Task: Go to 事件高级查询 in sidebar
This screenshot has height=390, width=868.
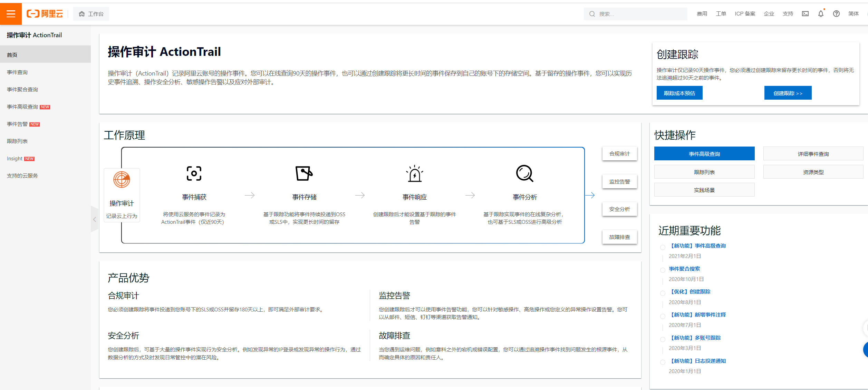Action: (45, 107)
